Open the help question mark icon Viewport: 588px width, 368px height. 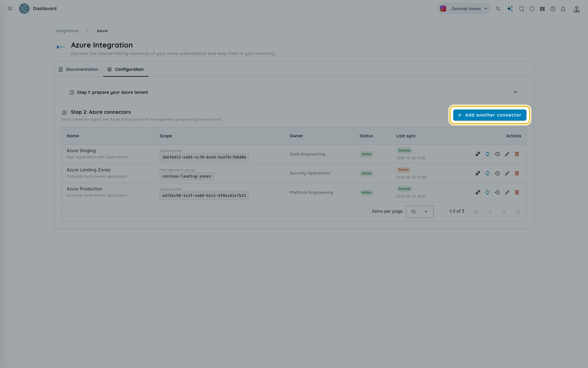[553, 9]
